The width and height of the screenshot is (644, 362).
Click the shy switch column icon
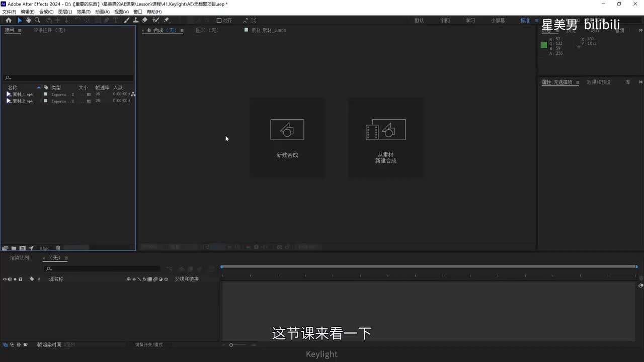click(x=129, y=279)
